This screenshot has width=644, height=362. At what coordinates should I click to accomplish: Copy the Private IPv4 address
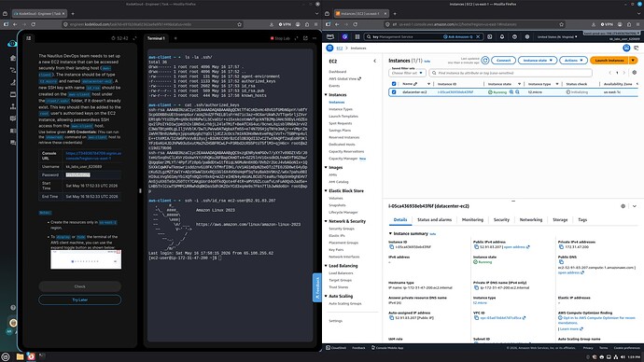(x=561, y=247)
